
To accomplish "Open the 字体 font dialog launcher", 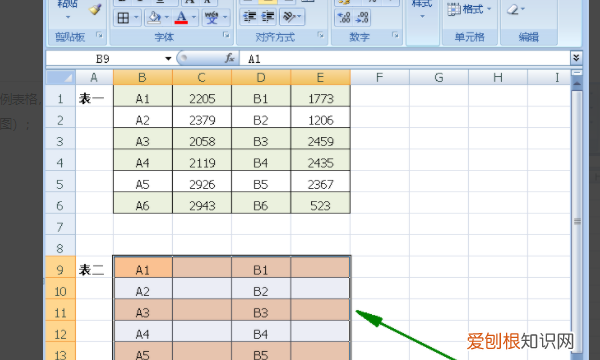I will [226, 36].
